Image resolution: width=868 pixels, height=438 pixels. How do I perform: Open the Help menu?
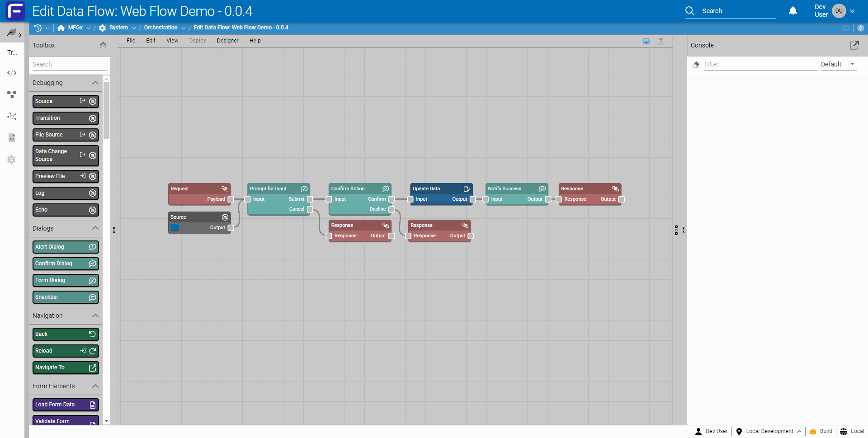tap(255, 41)
